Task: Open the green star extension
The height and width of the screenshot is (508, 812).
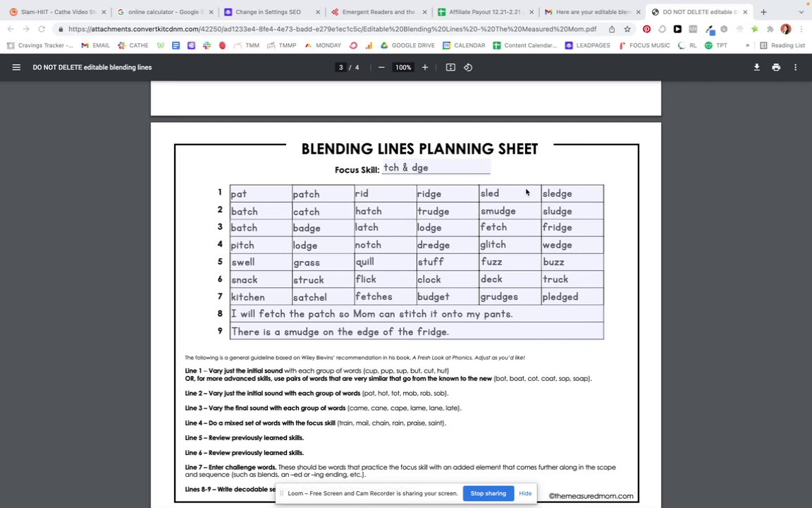Action: click(755, 29)
